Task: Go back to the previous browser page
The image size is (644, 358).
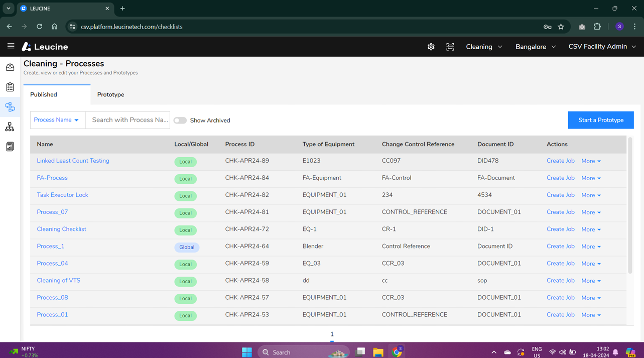Action: click(9, 27)
